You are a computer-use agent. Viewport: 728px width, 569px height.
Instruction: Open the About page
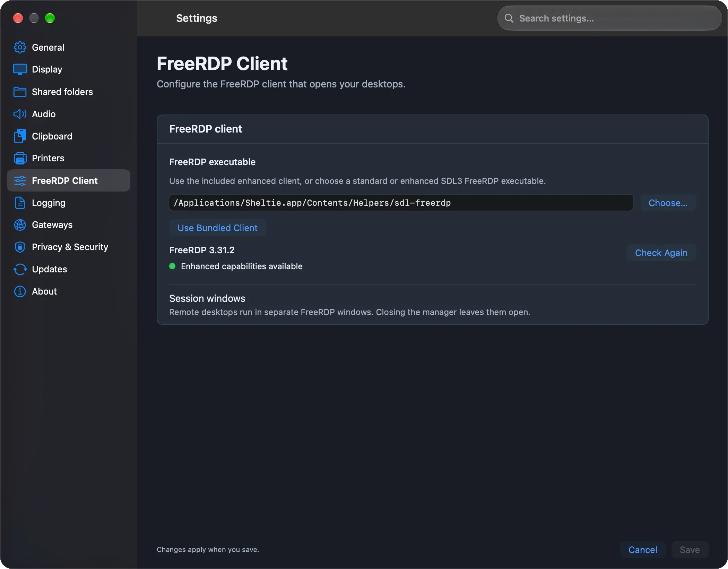(69, 291)
